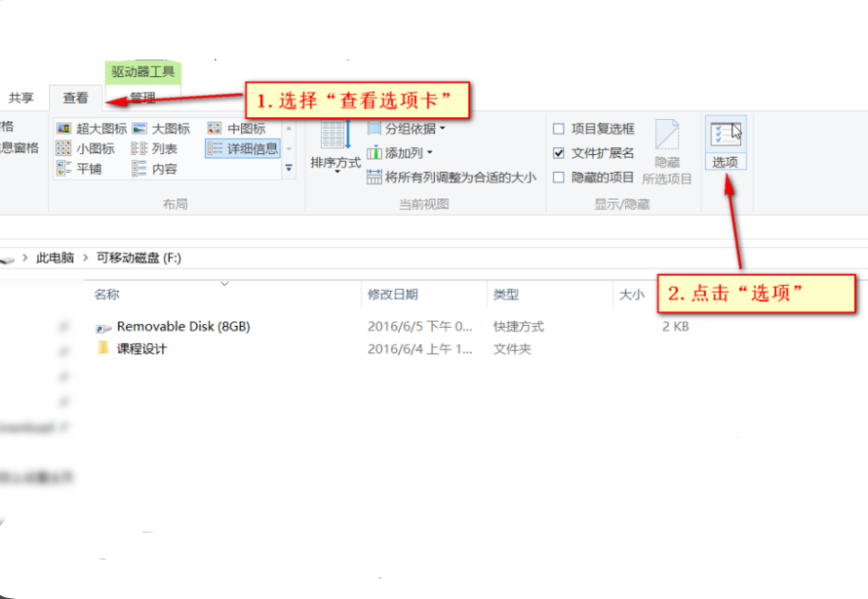Switch to the Manage (管理) ribbon tab
868x599 pixels.
(x=141, y=98)
